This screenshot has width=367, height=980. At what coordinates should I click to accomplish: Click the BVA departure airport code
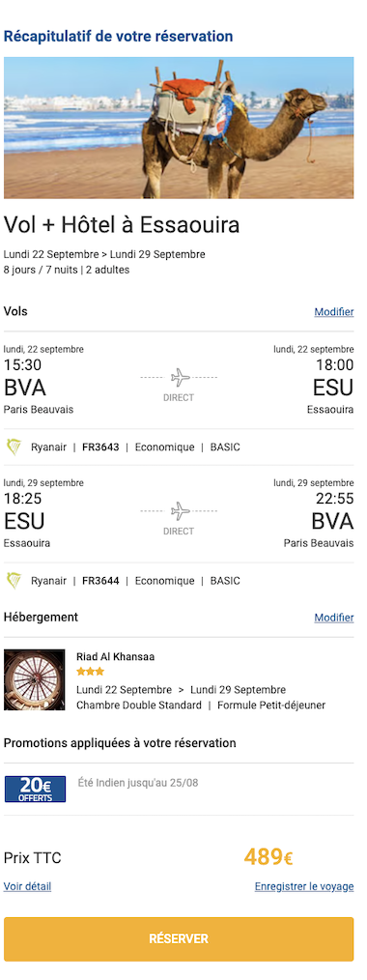[x=25, y=388]
